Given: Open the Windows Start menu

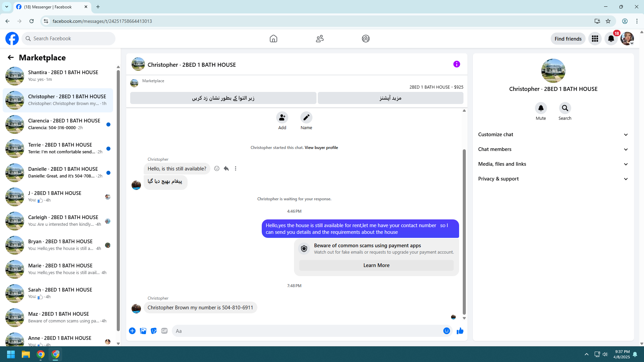Looking at the screenshot, I should (x=11, y=354).
